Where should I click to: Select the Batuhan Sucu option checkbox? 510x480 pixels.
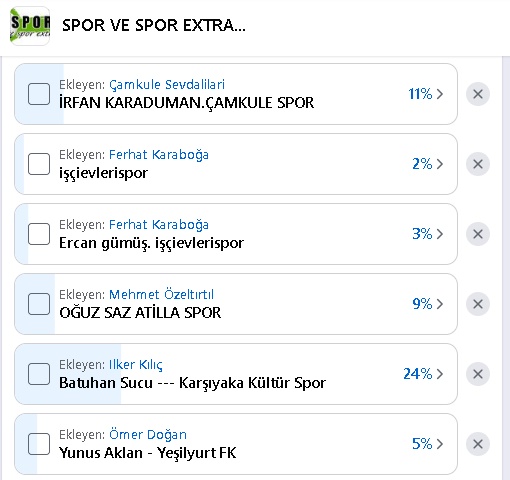tap(39, 374)
